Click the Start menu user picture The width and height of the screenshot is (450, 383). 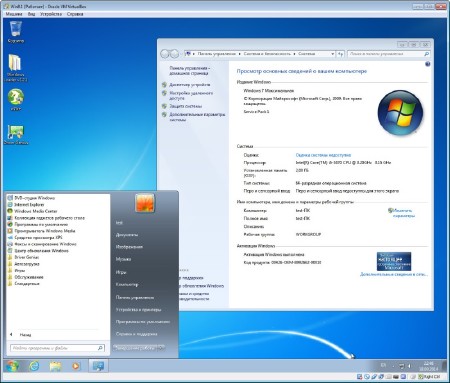click(145, 203)
